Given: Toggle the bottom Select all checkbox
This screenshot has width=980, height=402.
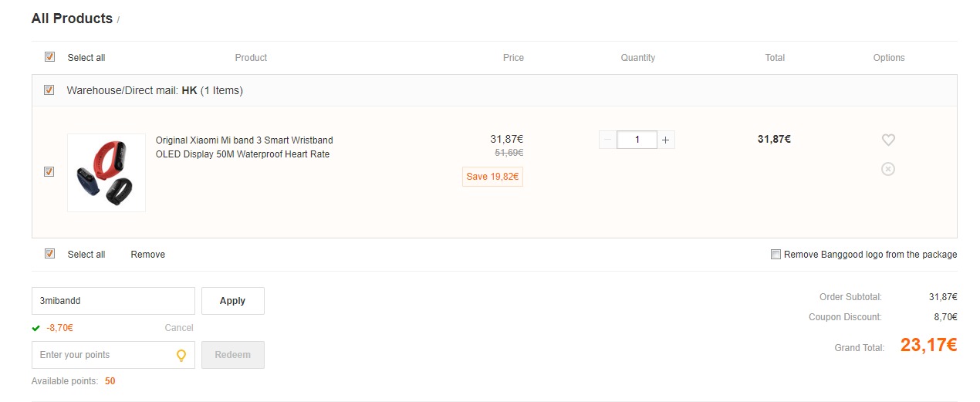Looking at the screenshot, I should (x=49, y=254).
